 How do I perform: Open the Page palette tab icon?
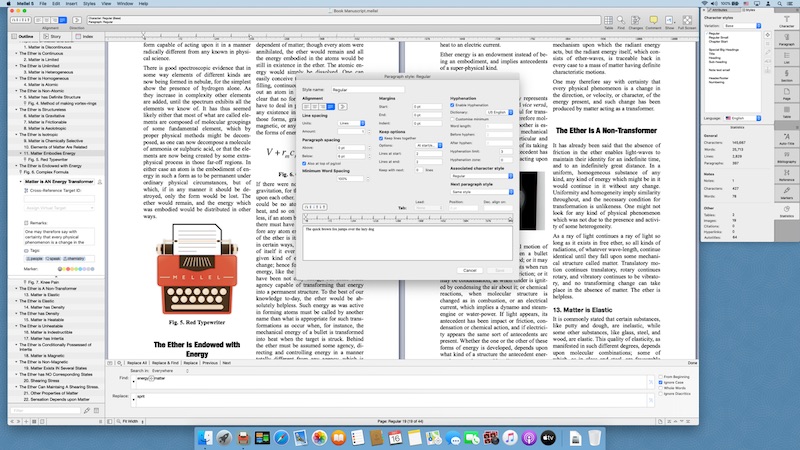[x=786, y=94]
